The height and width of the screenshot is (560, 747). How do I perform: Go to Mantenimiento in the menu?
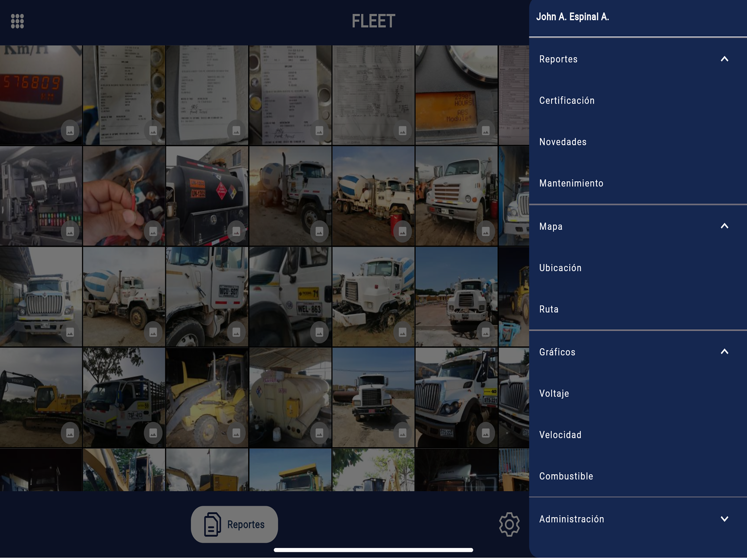571,183
